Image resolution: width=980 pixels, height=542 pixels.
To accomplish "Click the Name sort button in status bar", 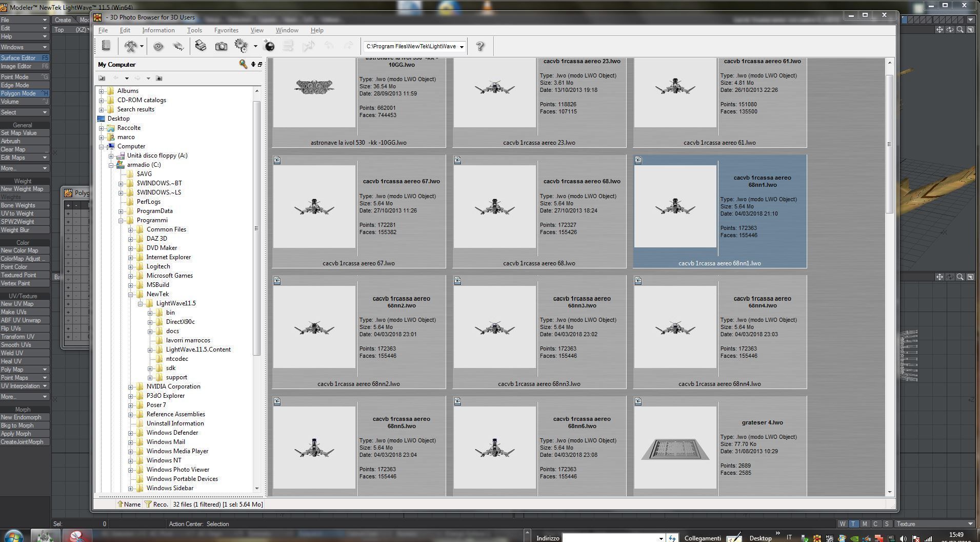I will point(129,505).
